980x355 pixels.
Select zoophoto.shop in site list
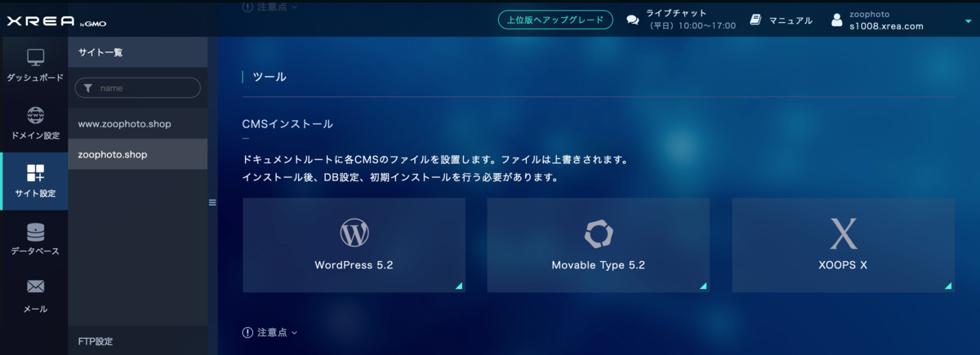(138, 154)
